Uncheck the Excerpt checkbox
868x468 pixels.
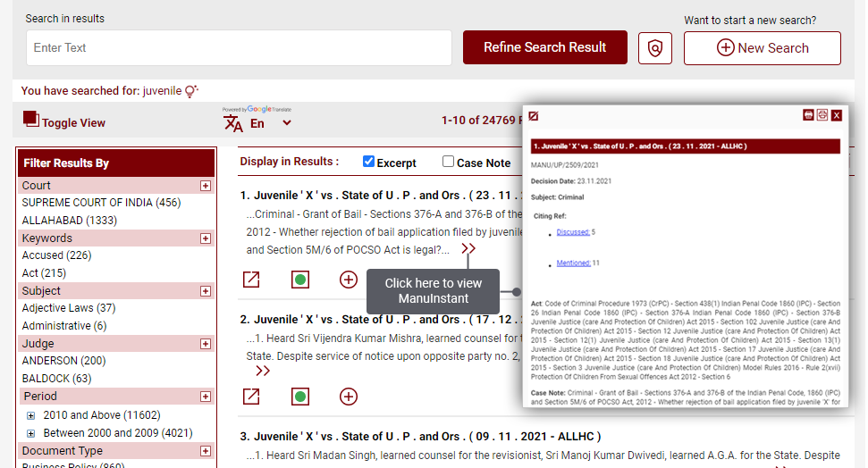pos(368,162)
